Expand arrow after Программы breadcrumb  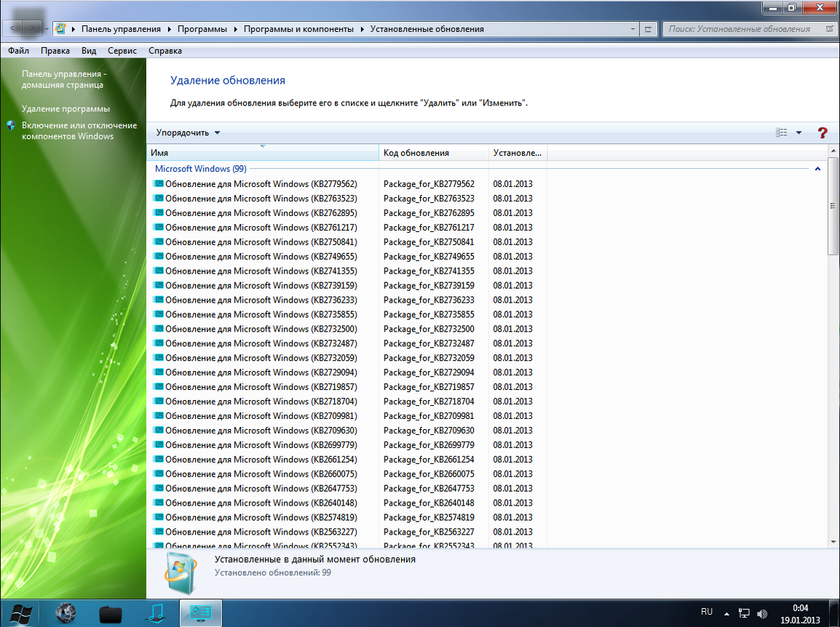click(x=235, y=29)
